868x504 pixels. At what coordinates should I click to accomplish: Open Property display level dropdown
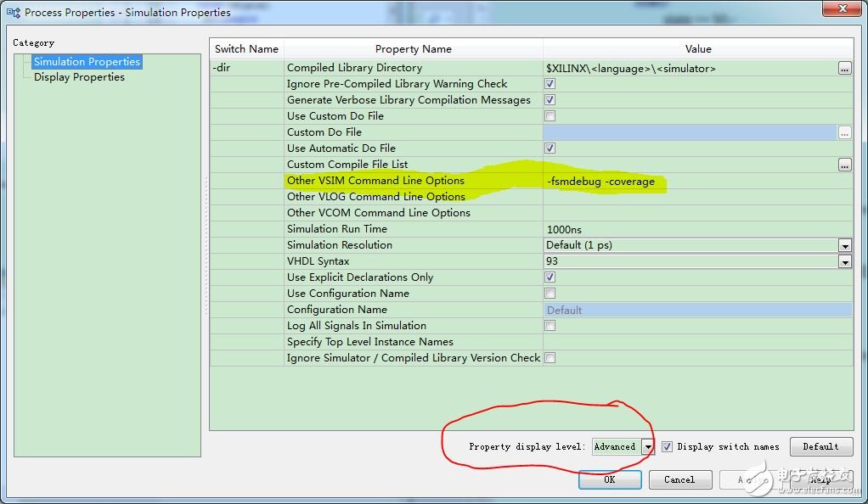[x=647, y=446]
